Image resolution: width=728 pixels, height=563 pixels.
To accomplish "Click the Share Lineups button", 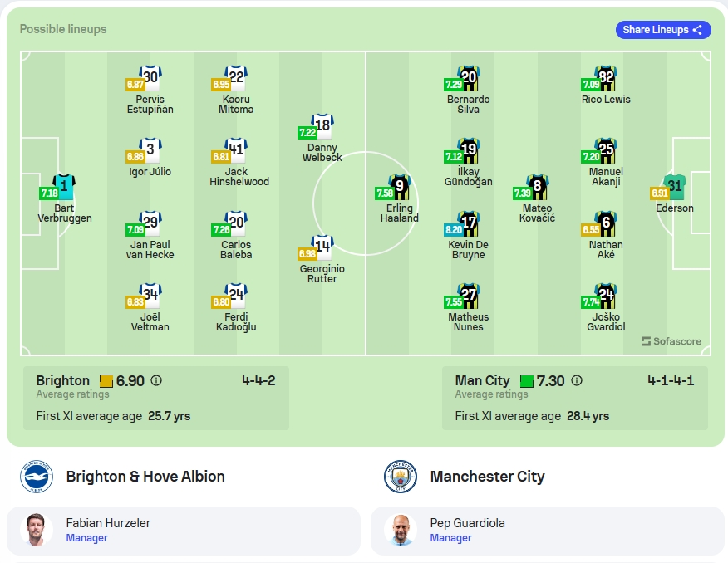I will [663, 30].
